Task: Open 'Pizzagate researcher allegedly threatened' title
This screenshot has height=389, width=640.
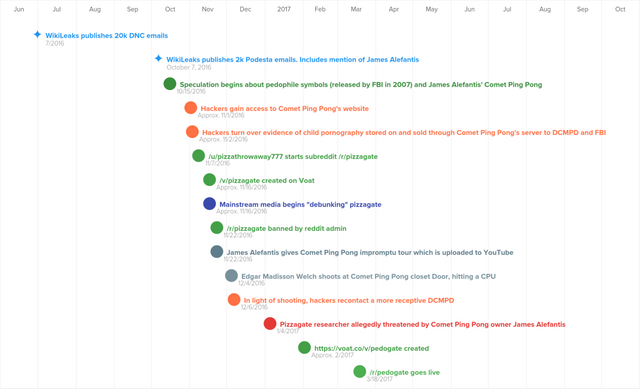Action: coord(422,325)
